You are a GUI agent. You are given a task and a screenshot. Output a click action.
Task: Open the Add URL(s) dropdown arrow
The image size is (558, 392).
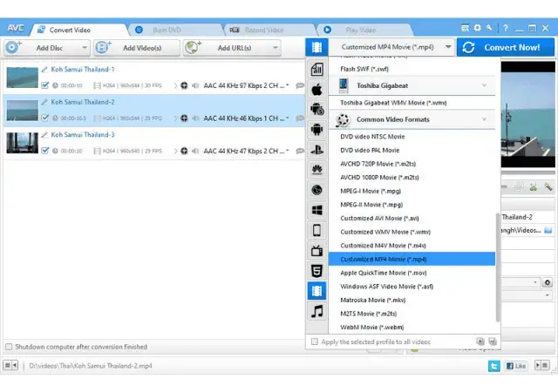click(276, 48)
